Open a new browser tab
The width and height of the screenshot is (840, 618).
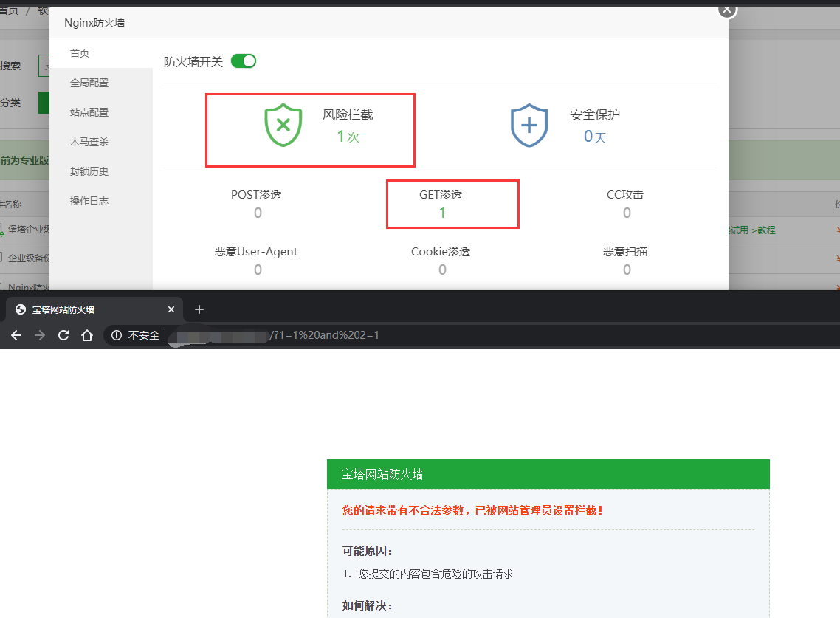199,309
